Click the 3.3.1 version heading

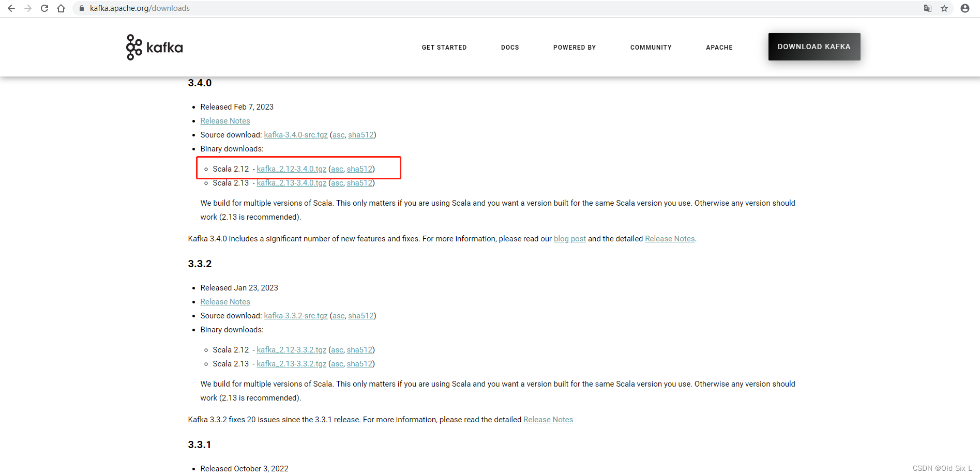coord(200,444)
